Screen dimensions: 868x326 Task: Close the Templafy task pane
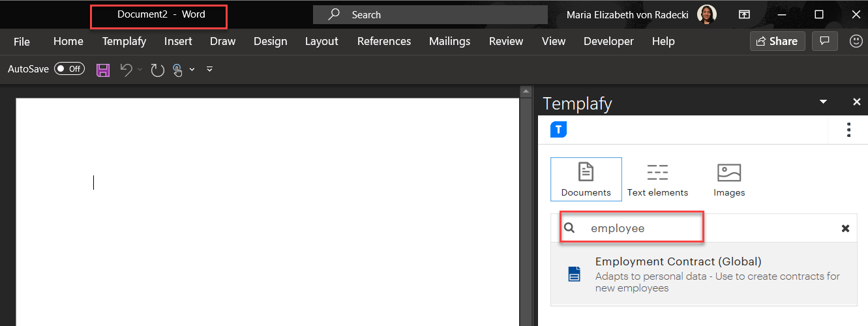857,102
